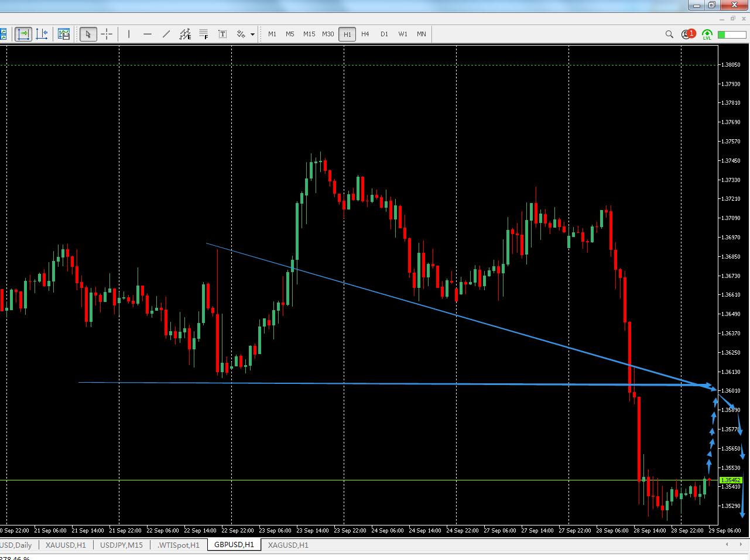Minimize the main application window
Image resolution: width=750 pixels, height=560 pixels.
tap(696, 5)
